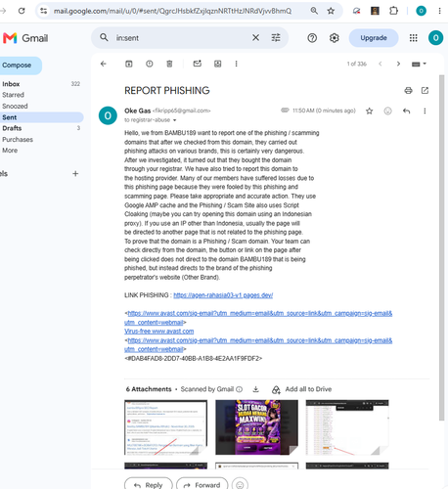Image resolution: width=448 pixels, height=489 pixels.
Task: Reload the page in Chrome
Action: click(x=22, y=11)
